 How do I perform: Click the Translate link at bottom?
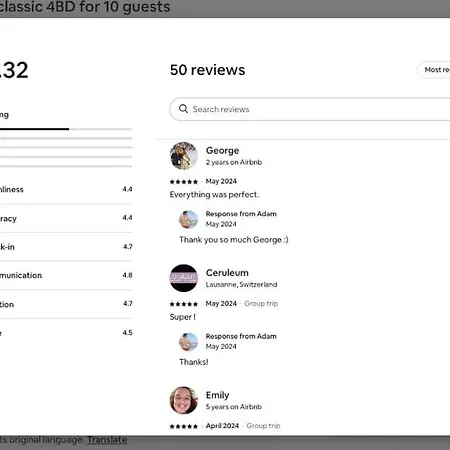107,440
